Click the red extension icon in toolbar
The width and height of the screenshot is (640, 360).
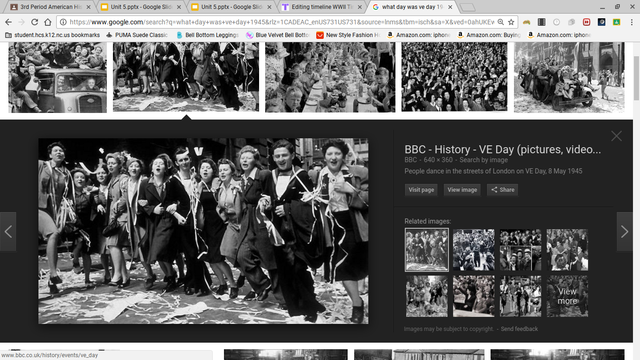pyautogui.click(x=587, y=22)
